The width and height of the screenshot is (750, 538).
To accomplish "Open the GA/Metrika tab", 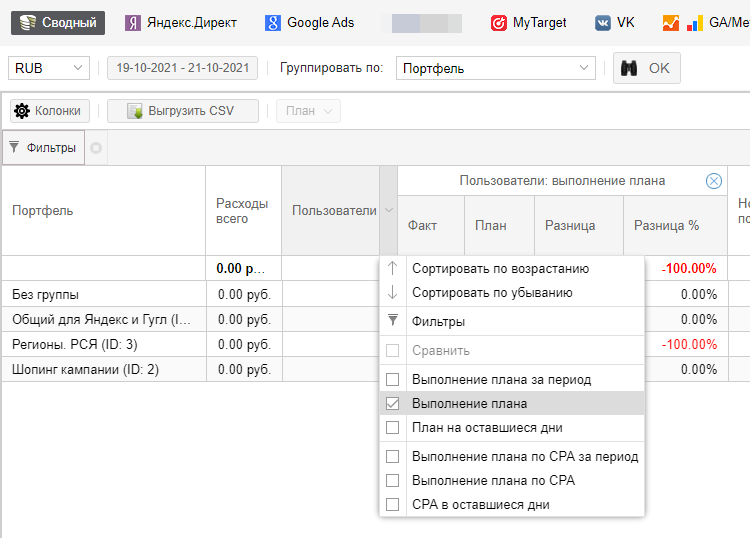I will click(706, 23).
